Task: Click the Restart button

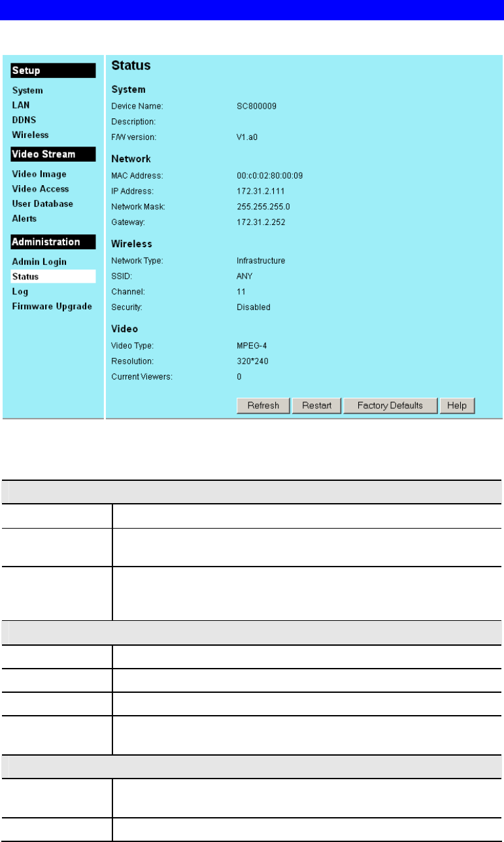Action: pyautogui.click(x=316, y=406)
